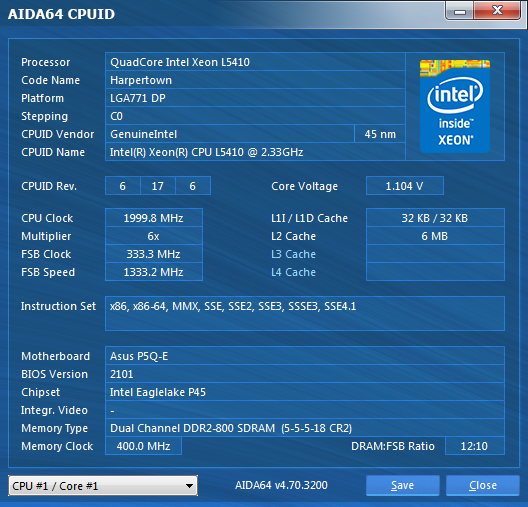Click the Intel inside Xeon logo
This screenshot has width=528, height=507.
[455, 106]
